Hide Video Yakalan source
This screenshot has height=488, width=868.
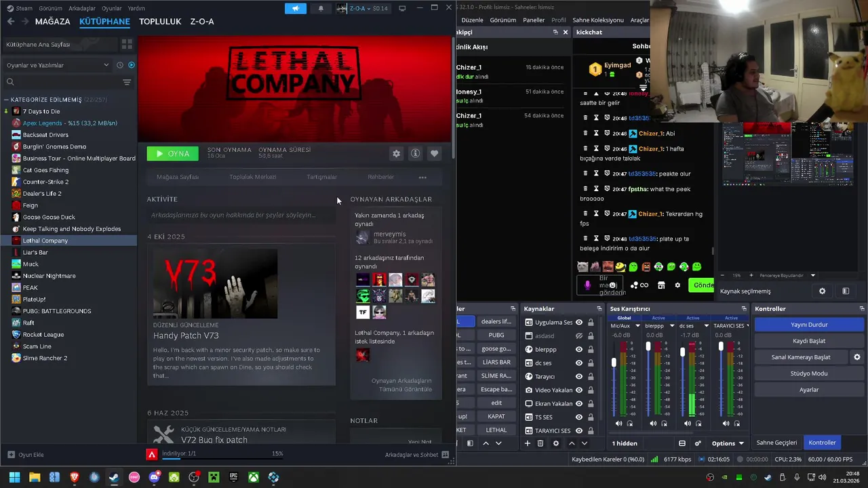tap(579, 390)
